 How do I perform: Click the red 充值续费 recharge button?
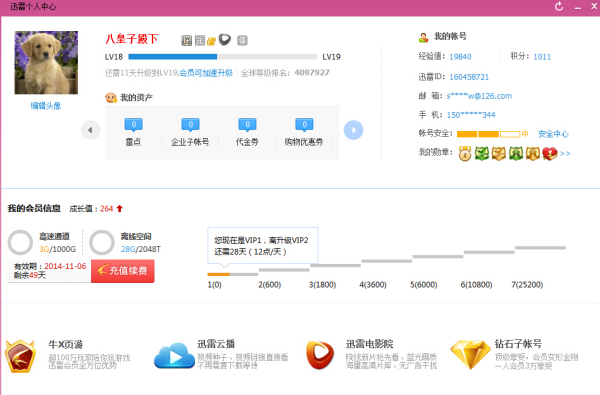[x=123, y=271]
